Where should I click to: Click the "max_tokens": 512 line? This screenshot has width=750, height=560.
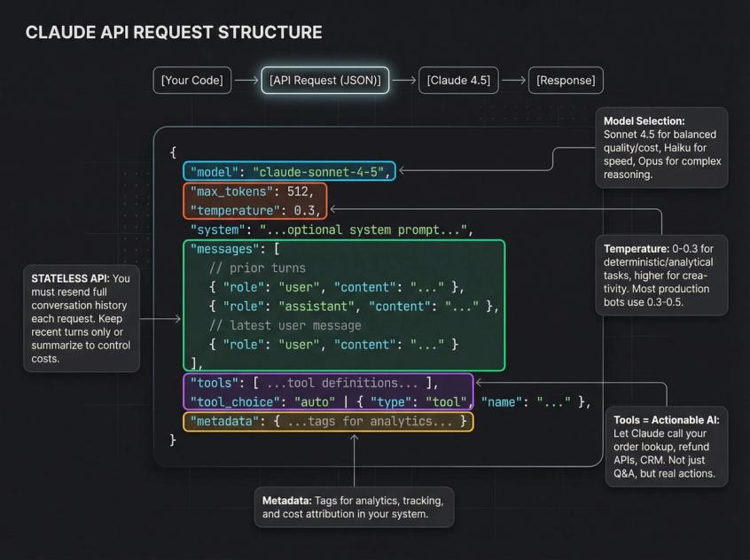[x=252, y=191]
